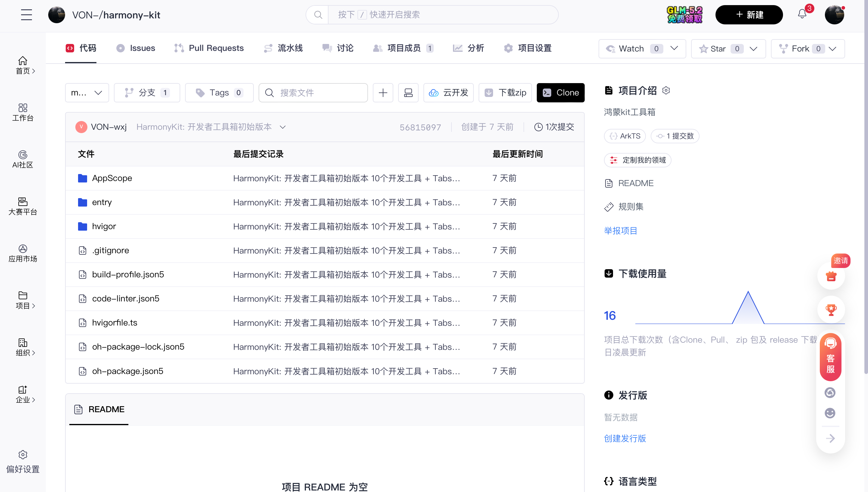Screen dimensions: 868x492
Task: Open the 1次提交 commit history link
Action: click(x=554, y=127)
